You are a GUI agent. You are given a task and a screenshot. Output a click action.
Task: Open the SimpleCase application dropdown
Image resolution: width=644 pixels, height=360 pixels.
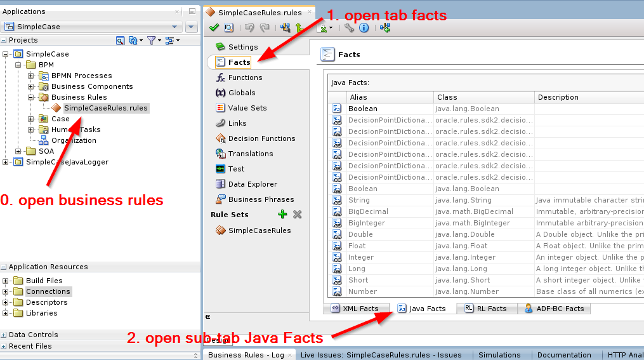[x=93, y=27]
